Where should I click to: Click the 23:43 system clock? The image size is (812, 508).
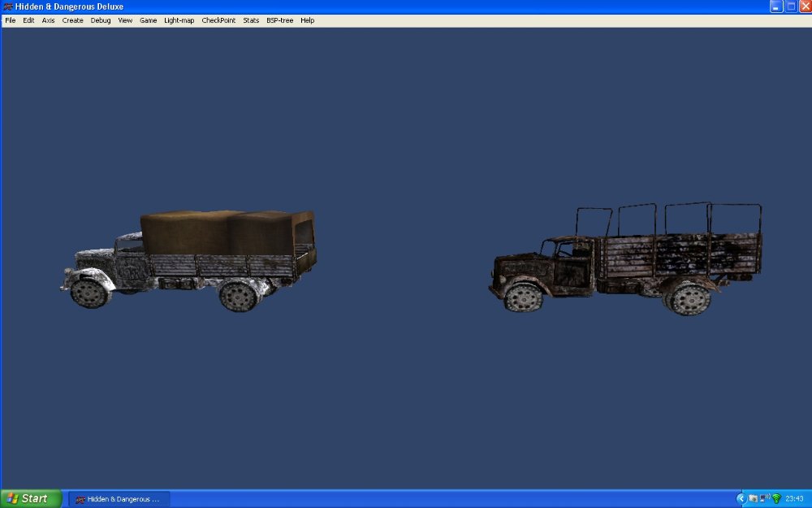coord(794,499)
